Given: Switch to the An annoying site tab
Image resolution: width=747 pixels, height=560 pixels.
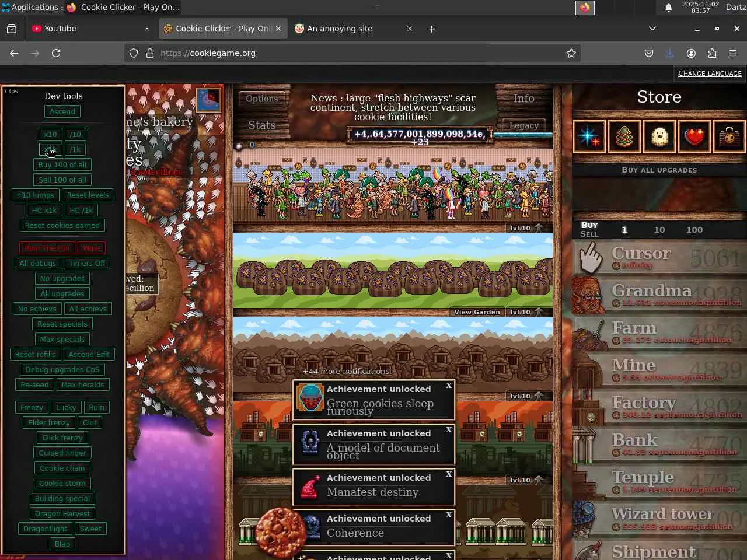Looking at the screenshot, I should [x=354, y=29].
